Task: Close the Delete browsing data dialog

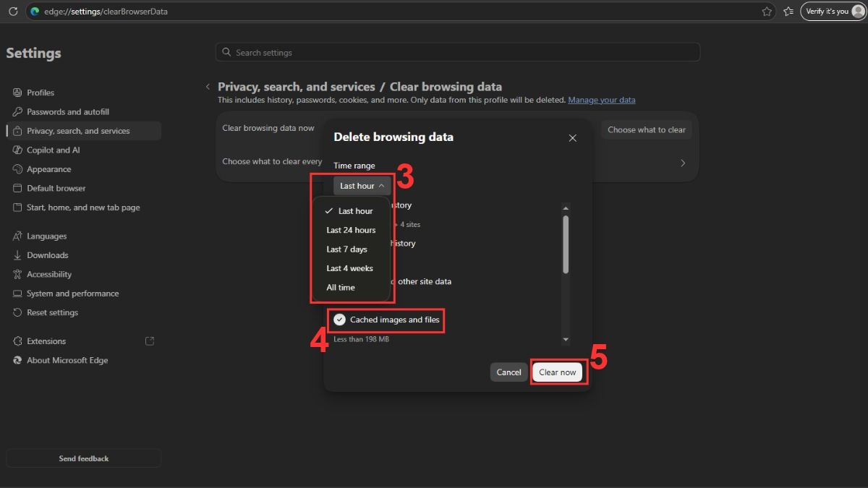Action: pyautogui.click(x=572, y=138)
